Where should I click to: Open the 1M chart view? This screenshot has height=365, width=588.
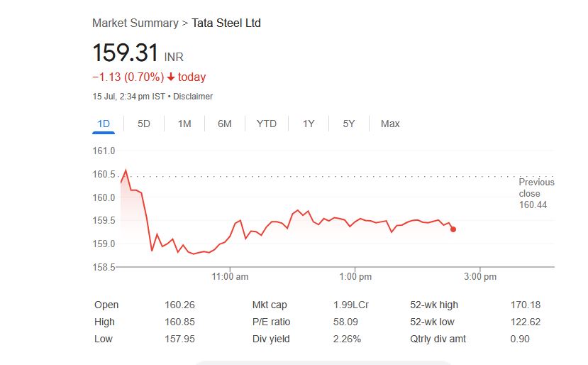[x=184, y=124]
